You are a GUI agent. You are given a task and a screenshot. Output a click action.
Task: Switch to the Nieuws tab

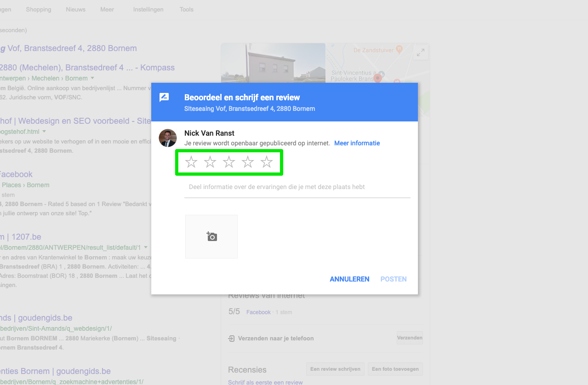coord(75,9)
